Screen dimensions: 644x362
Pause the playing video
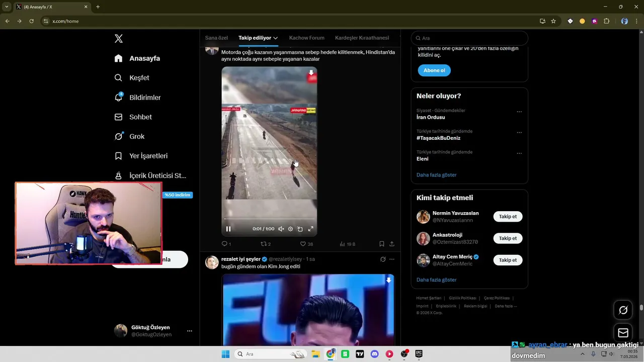click(x=228, y=229)
